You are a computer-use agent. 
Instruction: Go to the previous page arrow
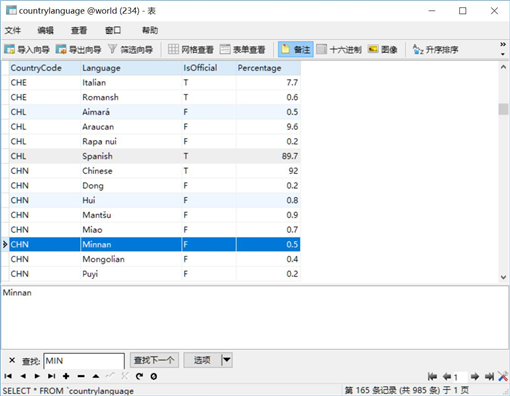click(447, 377)
